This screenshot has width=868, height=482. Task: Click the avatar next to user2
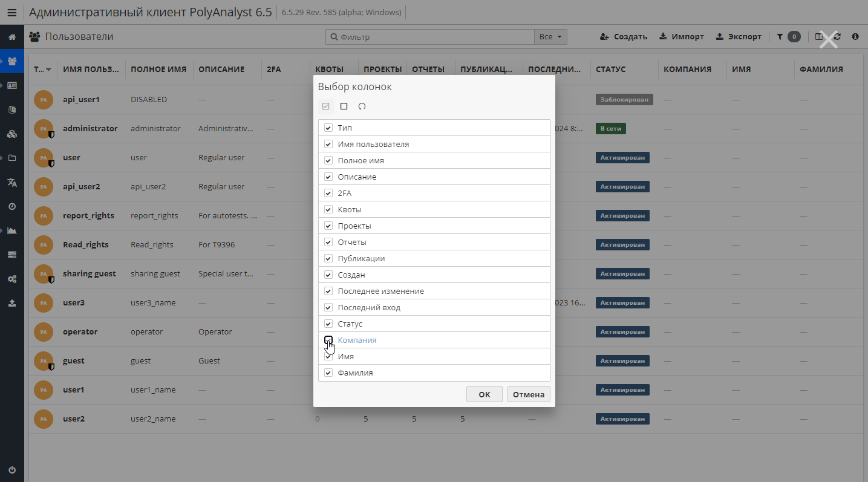(x=44, y=418)
